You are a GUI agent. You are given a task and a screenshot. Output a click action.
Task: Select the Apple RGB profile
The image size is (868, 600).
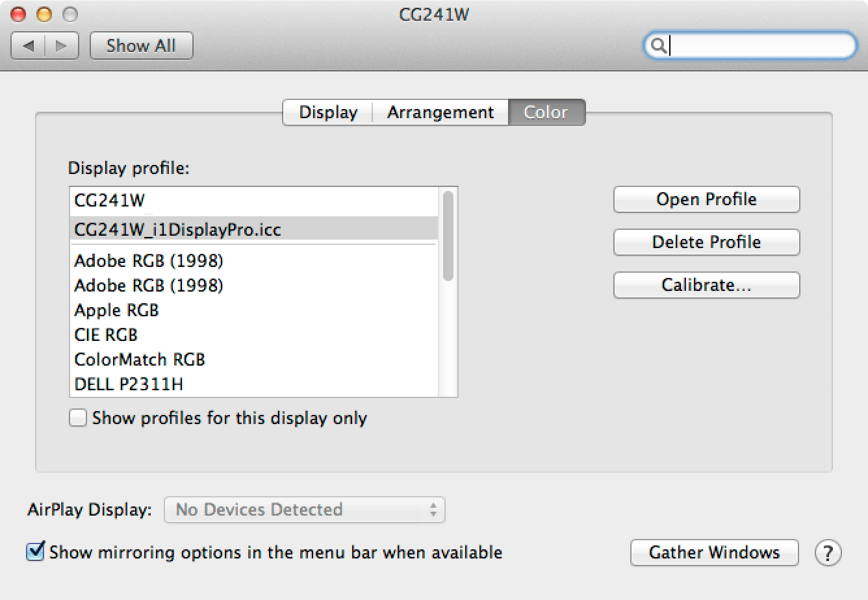click(255, 310)
